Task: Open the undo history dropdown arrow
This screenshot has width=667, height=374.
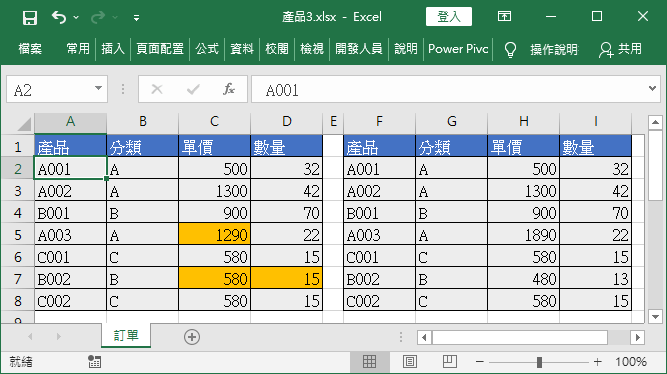Action: pos(76,17)
